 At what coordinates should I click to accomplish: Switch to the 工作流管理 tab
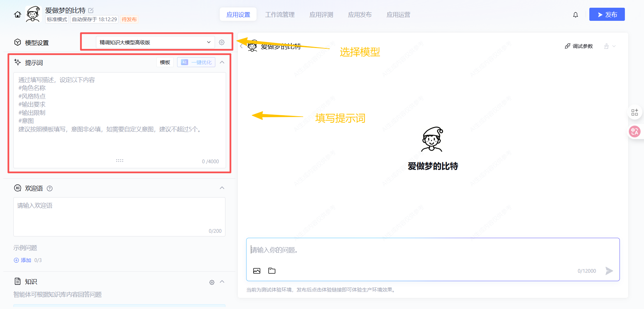click(x=280, y=15)
